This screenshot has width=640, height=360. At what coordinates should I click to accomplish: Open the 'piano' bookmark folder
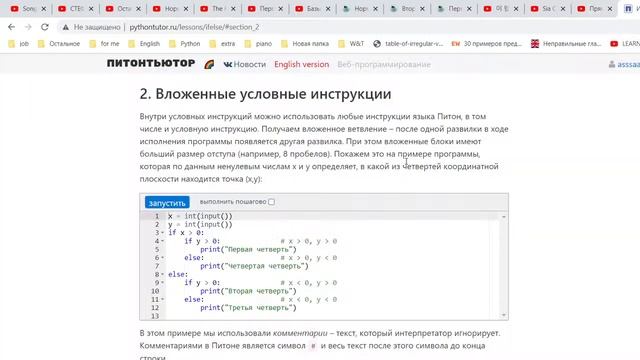point(258,44)
